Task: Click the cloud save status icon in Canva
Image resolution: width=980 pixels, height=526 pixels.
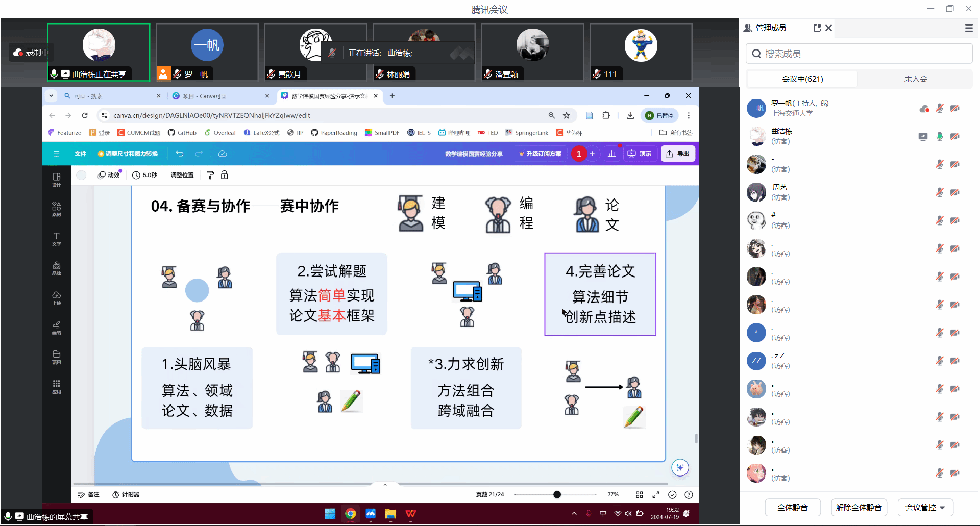Action: (x=223, y=154)
